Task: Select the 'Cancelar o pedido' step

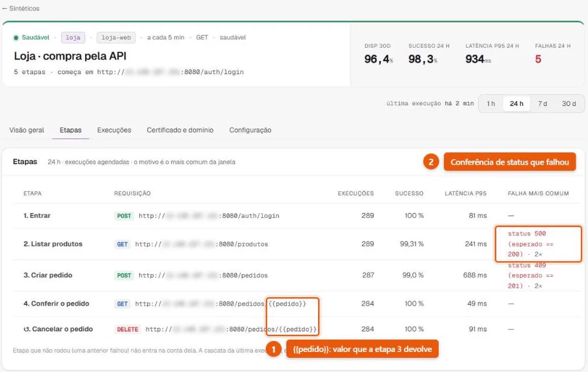Action: 58,329
